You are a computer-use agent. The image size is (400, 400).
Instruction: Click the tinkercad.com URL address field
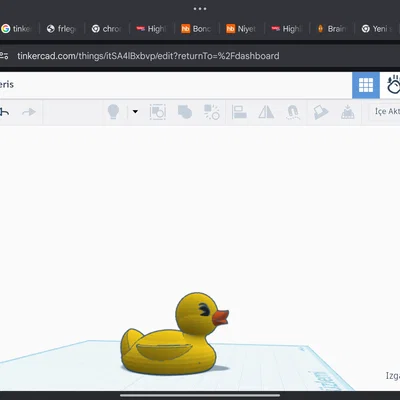point(148,56)
